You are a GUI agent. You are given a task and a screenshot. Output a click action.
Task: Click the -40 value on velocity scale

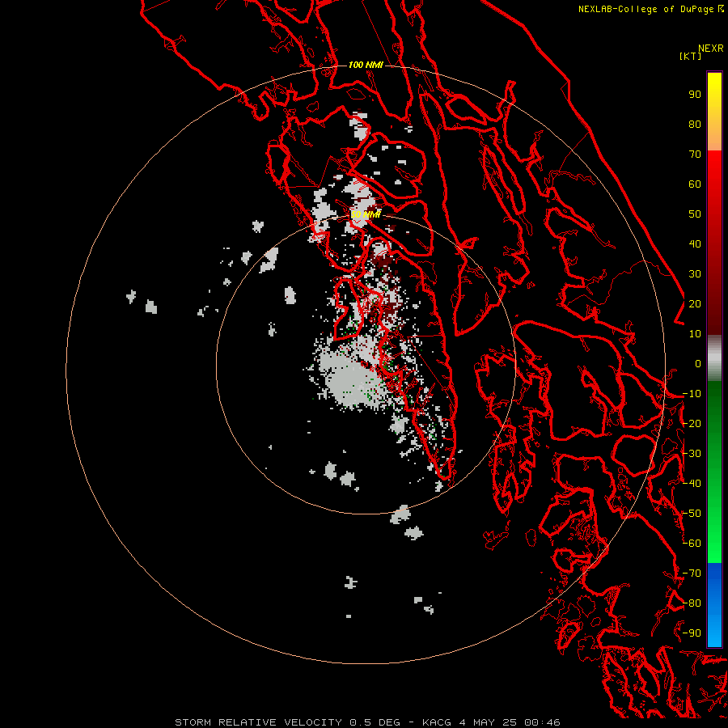pos(692,484)
